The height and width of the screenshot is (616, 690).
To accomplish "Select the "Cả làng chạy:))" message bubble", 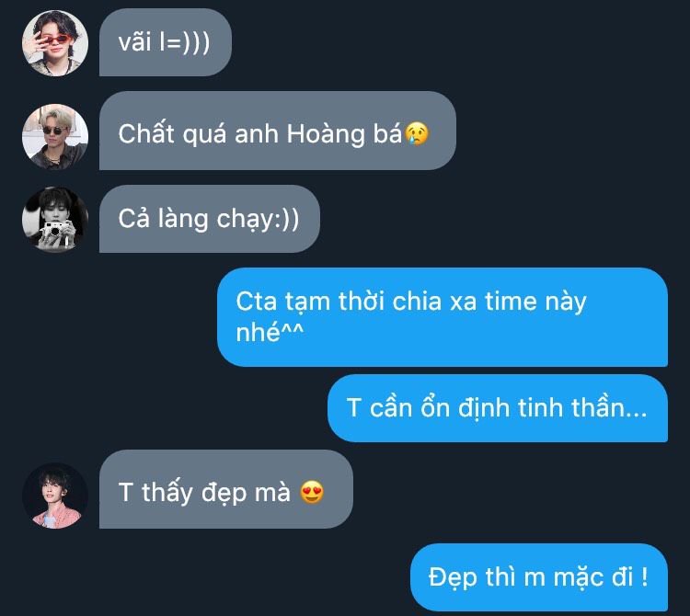I will tap(210, 219).
